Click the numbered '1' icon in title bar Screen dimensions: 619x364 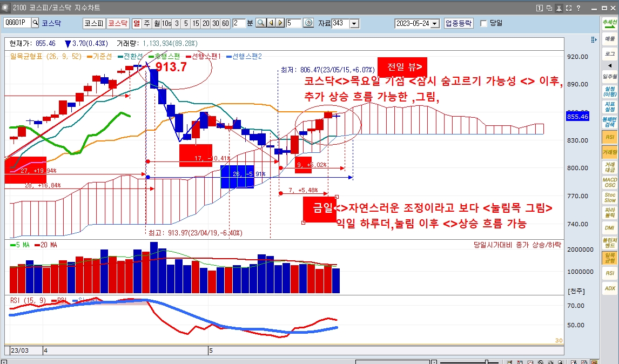click(539, 8)
